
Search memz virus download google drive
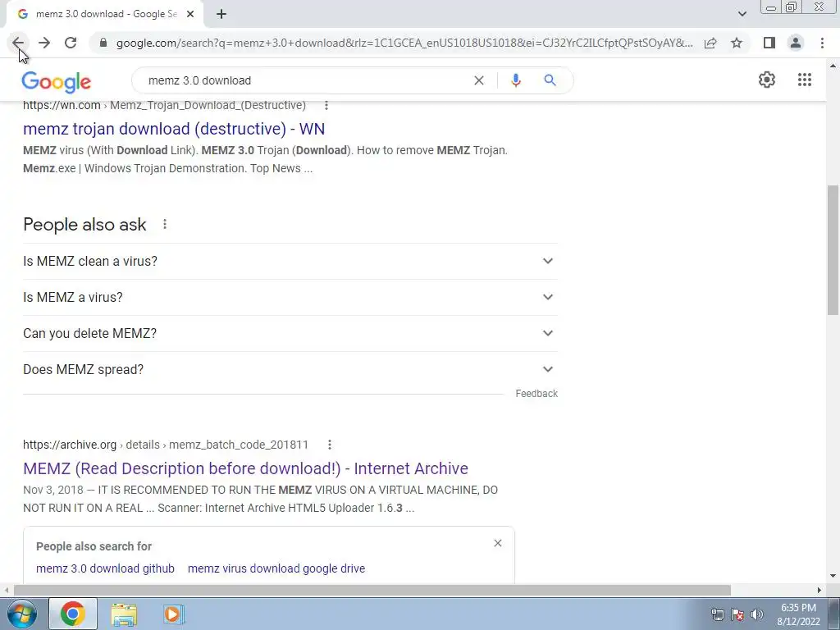coord(276,569)
